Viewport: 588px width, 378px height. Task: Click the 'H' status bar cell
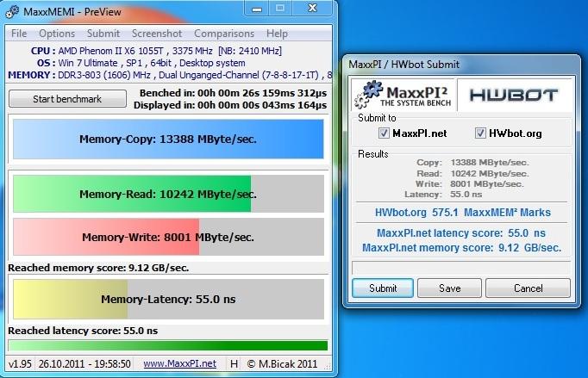tap(234, 363)
